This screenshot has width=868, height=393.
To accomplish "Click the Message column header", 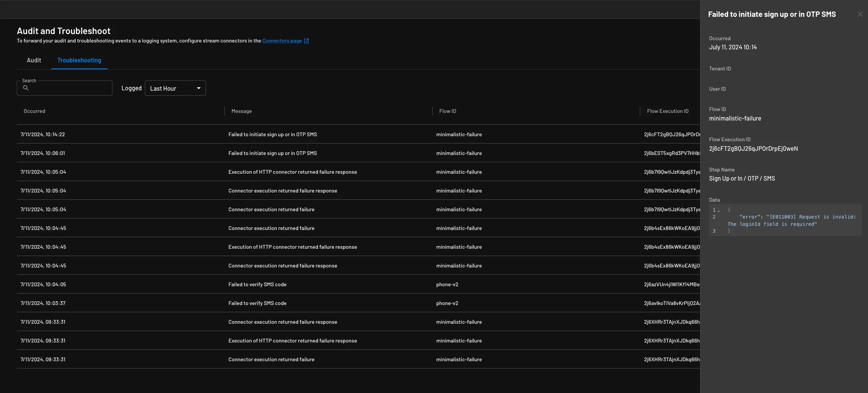I will click(242, 111).
